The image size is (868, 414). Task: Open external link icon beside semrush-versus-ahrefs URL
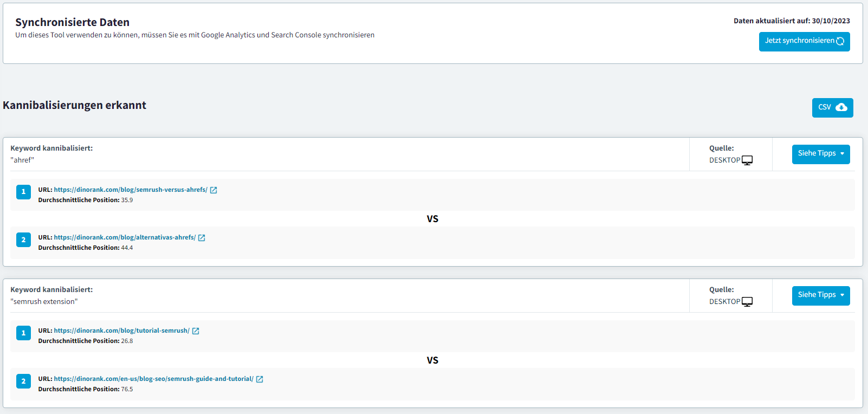pos(213,190)
